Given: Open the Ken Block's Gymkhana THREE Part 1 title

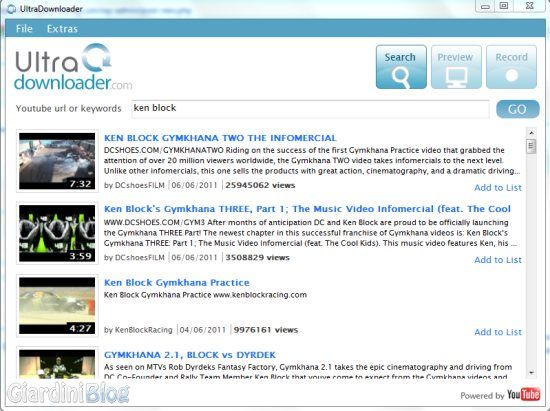Looking at the screenshot, I should tap(307, 209).
